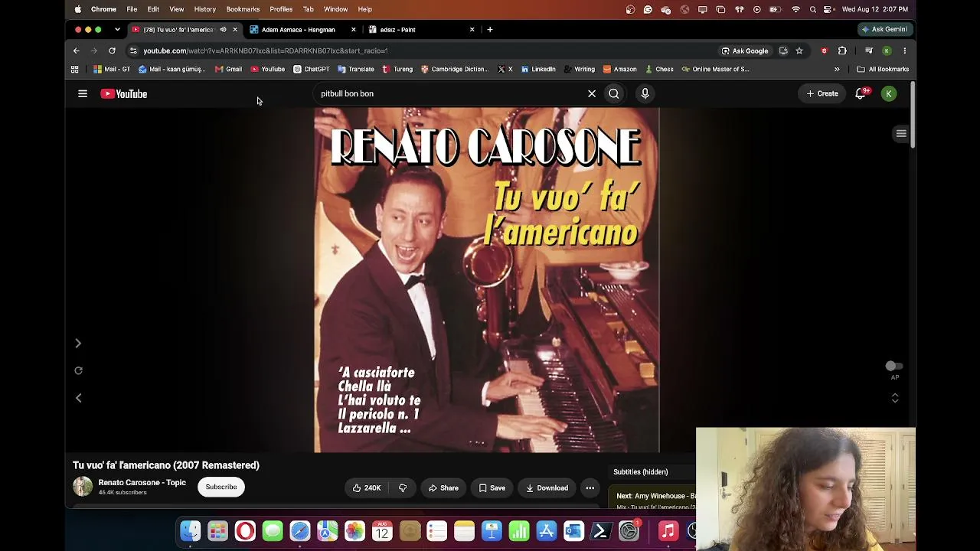The image size is (980, 551).
Task: Open more actions next to Download
Action: 590,487
